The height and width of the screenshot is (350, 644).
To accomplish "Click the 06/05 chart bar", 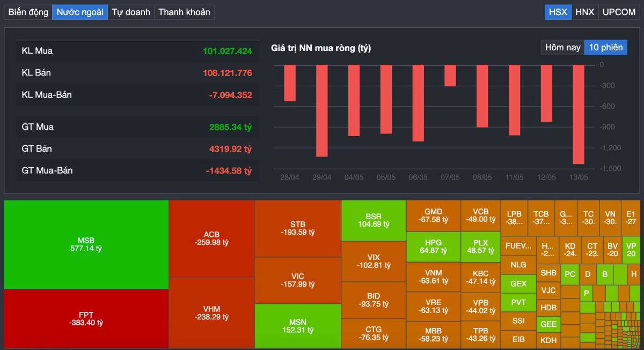I will 418,103.
